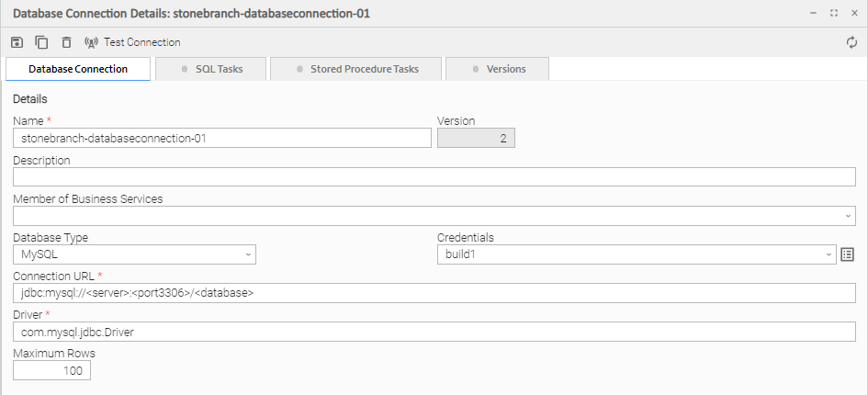The image size is (868, 395).
Task: Select the Database Connection tab
Action: coord(78,69)
